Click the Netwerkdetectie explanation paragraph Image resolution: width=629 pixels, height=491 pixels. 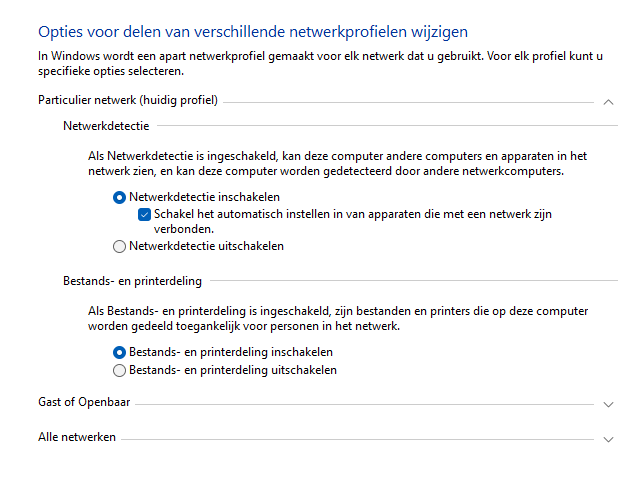[337, 164]
